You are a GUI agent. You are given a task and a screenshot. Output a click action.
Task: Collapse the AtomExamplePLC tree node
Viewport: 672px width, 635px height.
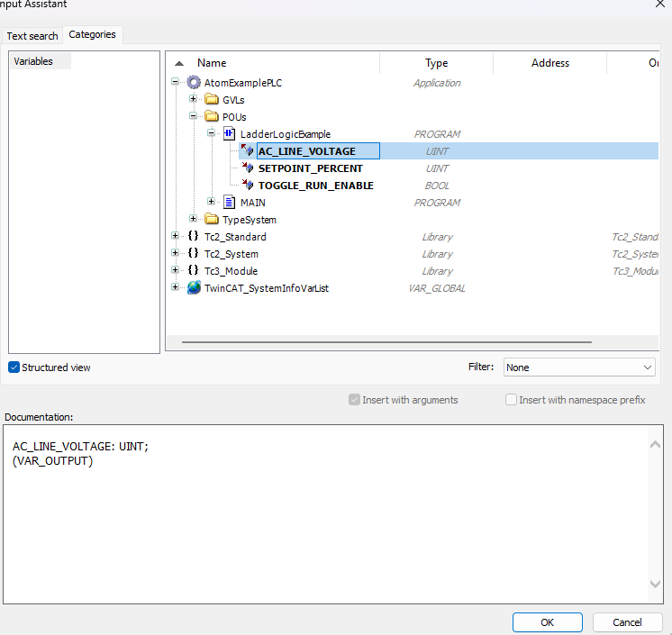pos(175,81)
